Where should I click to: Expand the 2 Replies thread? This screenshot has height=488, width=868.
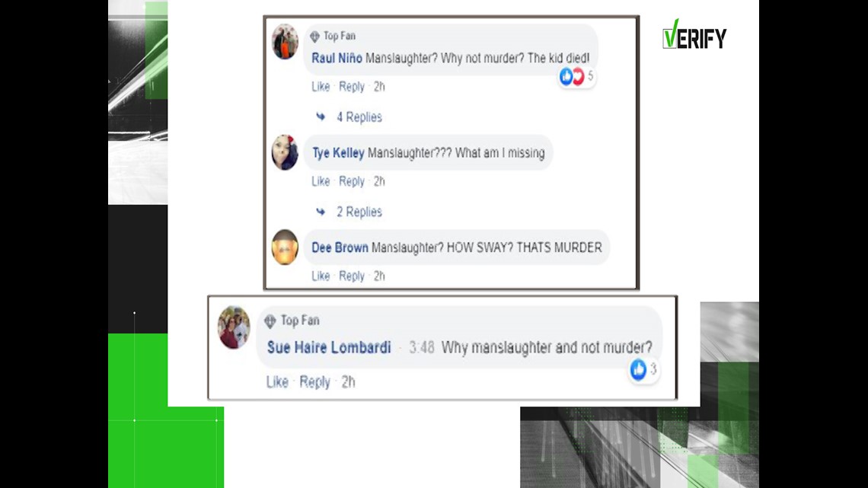359,212
